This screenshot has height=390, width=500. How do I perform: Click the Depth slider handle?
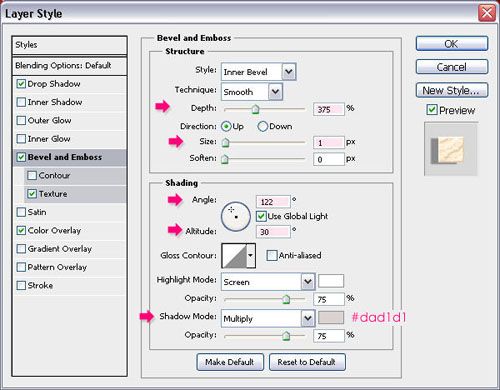255,109
